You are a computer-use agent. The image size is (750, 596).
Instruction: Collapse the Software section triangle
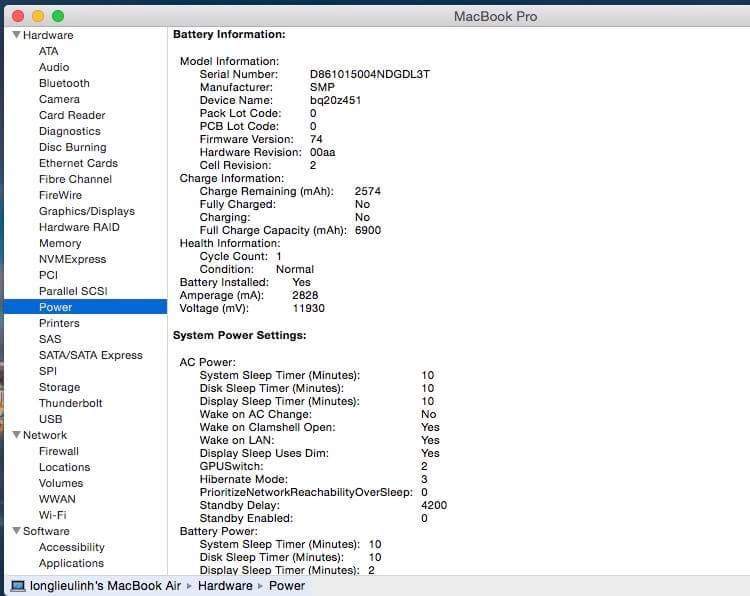(x=17, y=531)
